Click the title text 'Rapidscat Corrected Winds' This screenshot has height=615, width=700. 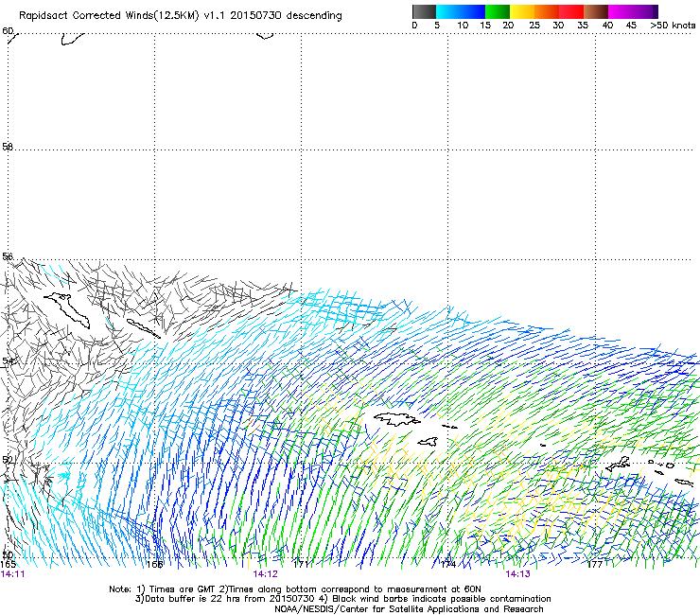click(x=86, y=16)
